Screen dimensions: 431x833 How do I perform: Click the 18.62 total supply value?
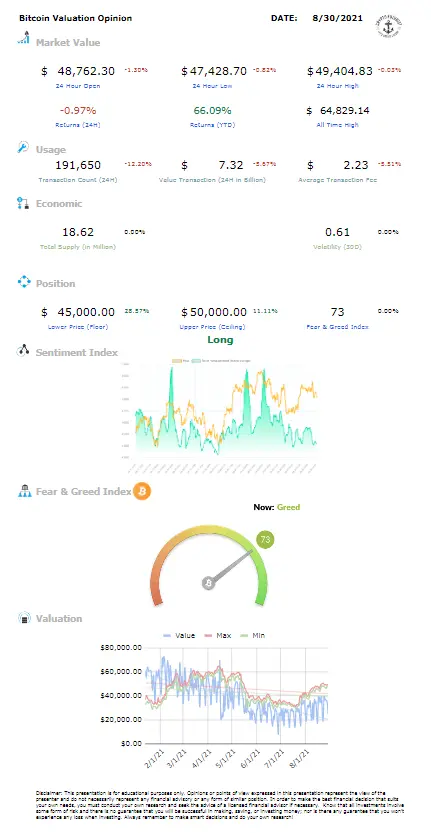tap(78, 232)
